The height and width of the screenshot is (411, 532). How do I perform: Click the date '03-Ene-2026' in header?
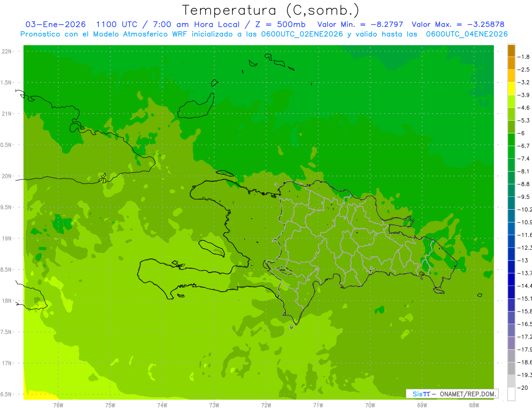55,24
